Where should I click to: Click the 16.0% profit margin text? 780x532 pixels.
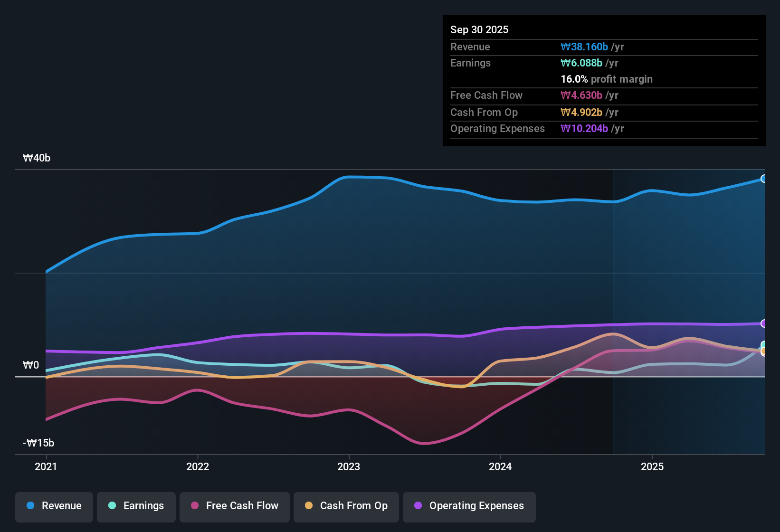coord(606,79)
